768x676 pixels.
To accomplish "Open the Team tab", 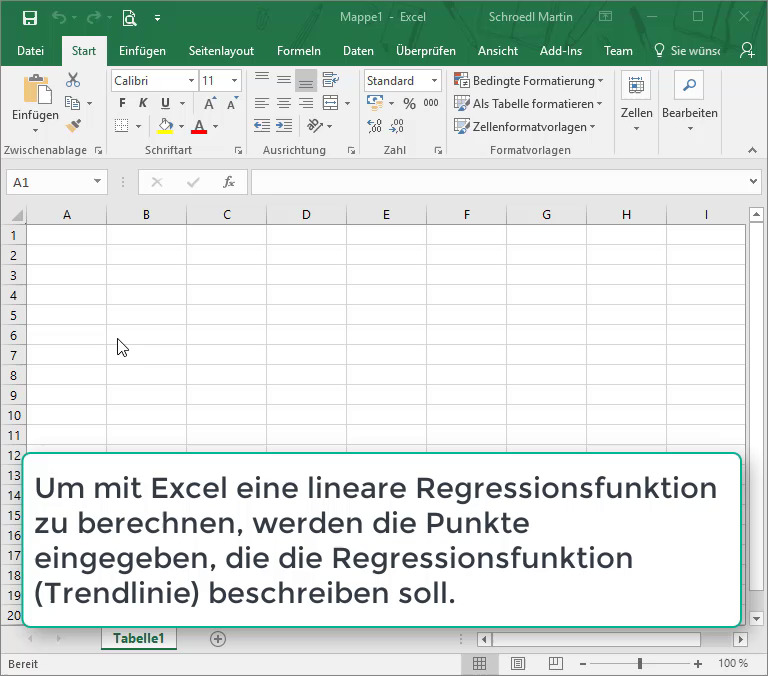I will 618,51.
